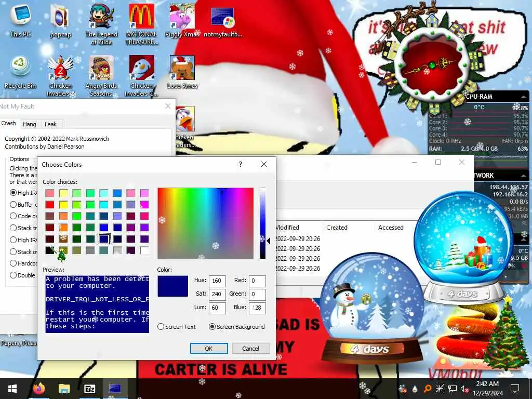
Task: Open the popcap folder icon
Action: (60, 20)
